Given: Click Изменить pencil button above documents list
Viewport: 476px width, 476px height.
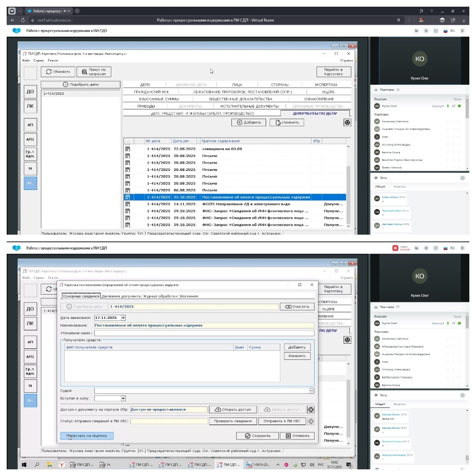Looking at the screenshot, I should point(287,122).
